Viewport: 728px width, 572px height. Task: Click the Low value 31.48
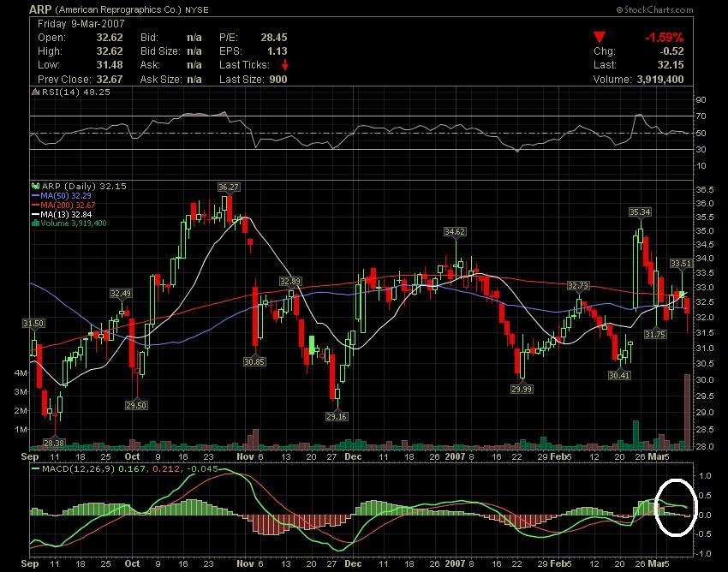[110, 65]
